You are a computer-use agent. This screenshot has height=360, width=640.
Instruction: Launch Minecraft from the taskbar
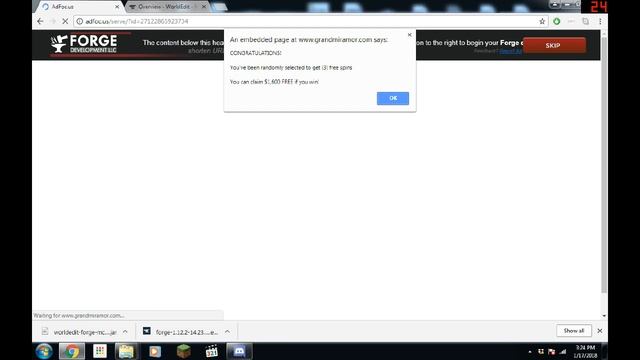[183, 351]
